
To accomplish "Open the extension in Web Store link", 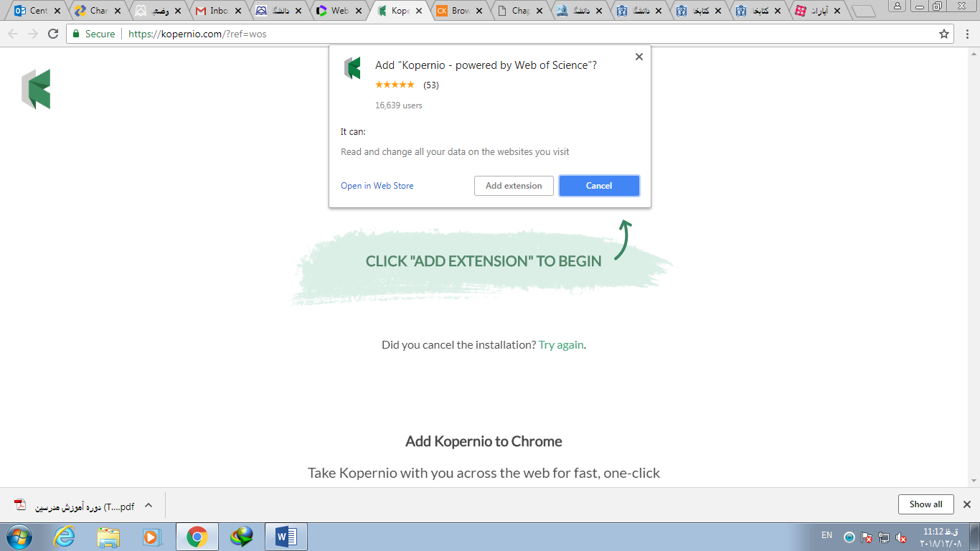I will [x=377, y=186].
